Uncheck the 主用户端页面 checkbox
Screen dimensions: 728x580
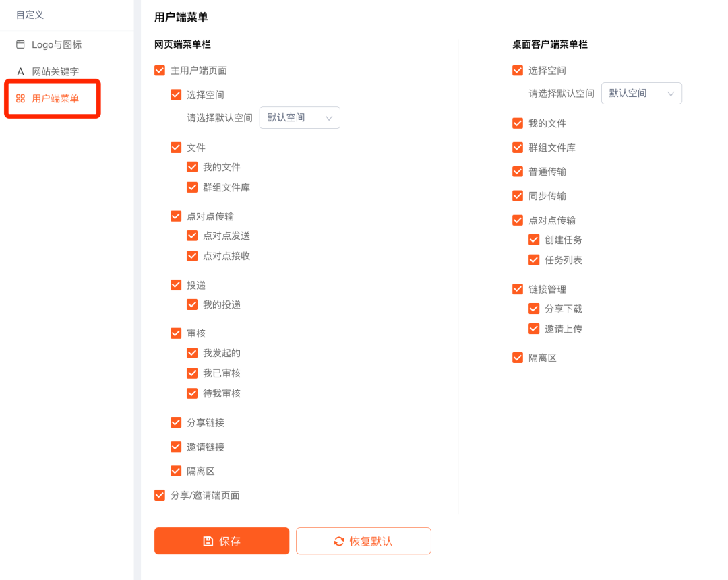click(160, 70)
